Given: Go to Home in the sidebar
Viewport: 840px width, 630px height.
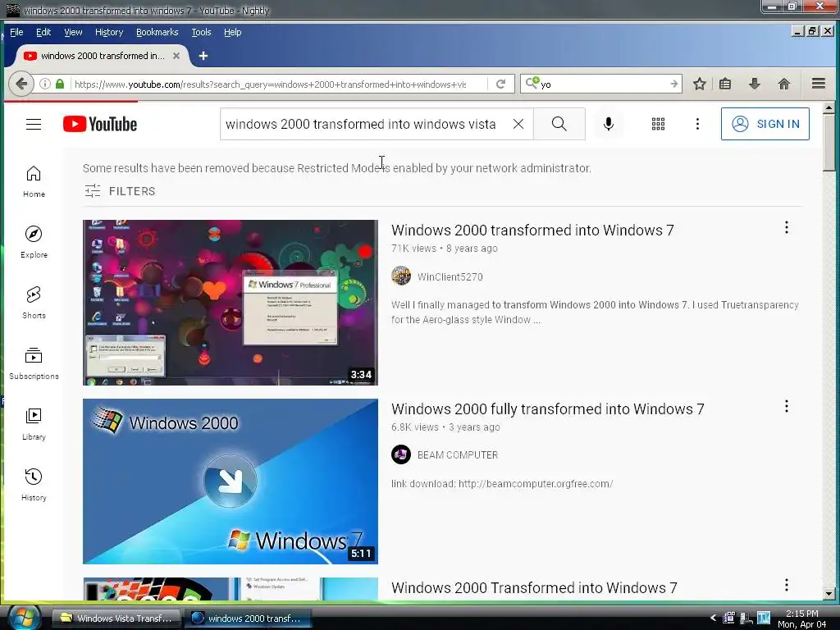Looking at the screenshot, I should [x=34, y=181].
